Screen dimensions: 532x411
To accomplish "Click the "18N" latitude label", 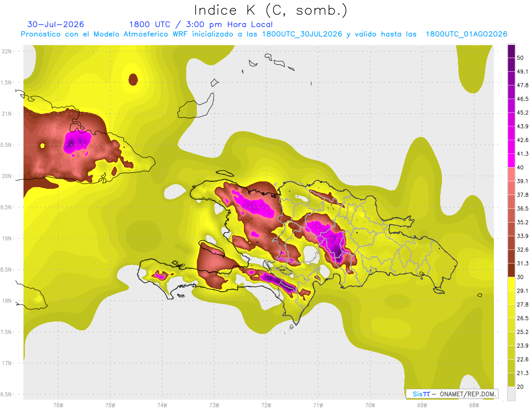I will pyautogui.click(x=7, y=301).
